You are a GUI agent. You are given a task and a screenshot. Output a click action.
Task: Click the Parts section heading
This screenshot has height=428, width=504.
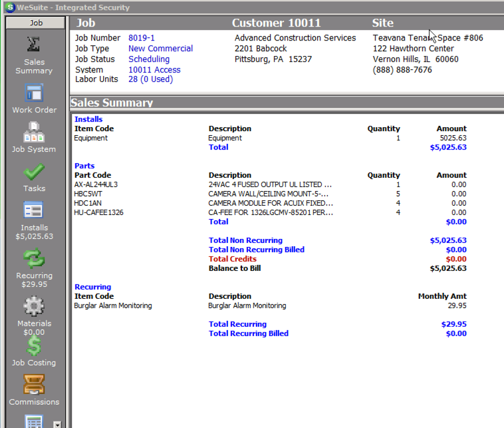pyautogui.click(x=84, y=166)
